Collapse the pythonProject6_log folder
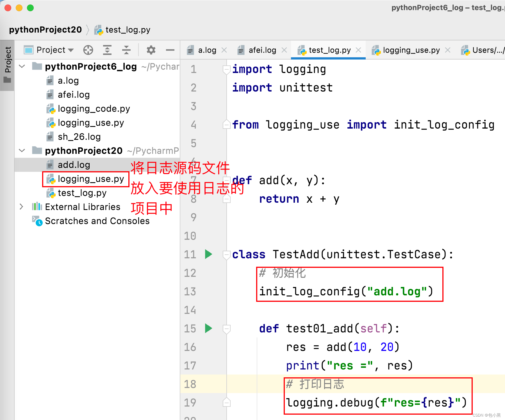The height and width of the screenshot is (420, 505). tap(22, 67)
